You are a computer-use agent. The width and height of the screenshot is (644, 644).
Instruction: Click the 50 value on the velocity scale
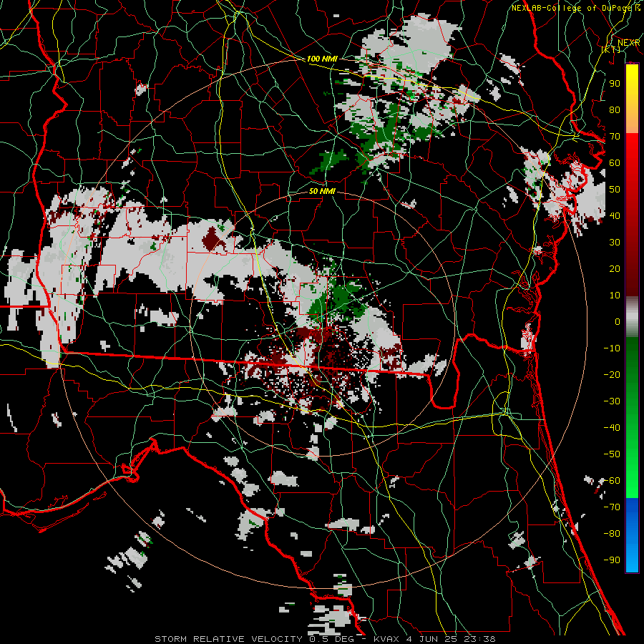click(615, 190)
